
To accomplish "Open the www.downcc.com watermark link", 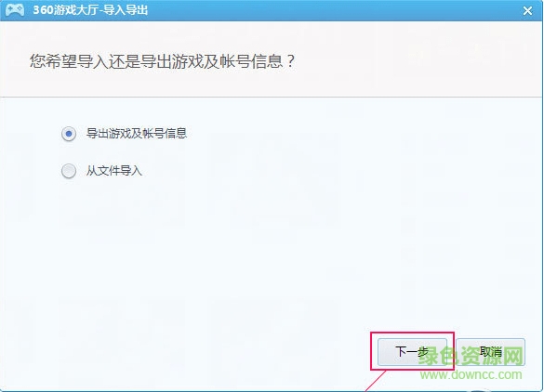I will coord(471,374).
